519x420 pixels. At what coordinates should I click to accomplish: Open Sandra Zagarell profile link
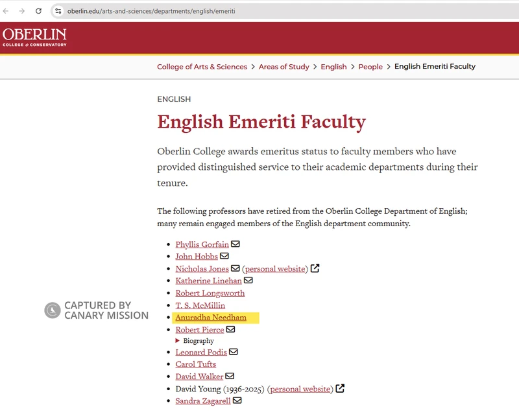(203, 401)
